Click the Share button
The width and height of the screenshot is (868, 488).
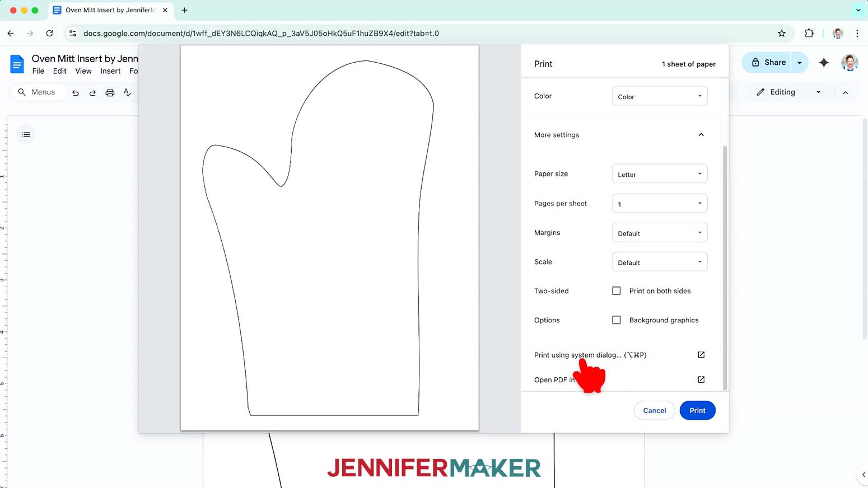pyautogui.click(x=768, y=63)
